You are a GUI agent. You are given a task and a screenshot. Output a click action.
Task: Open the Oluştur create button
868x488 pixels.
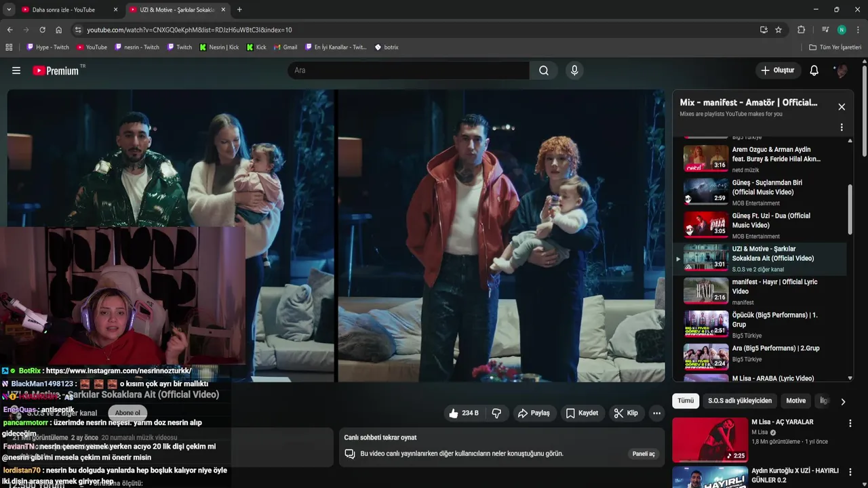pos(778,70)
